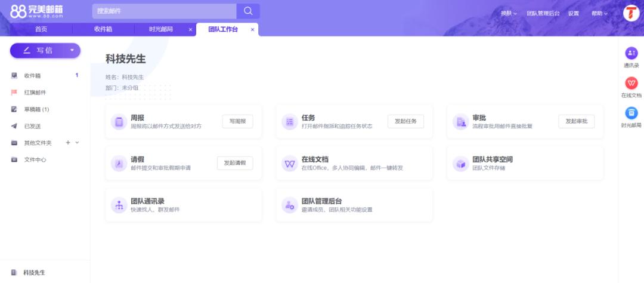
Task: Click inbox unread count 1
Action: coord(77,75)
